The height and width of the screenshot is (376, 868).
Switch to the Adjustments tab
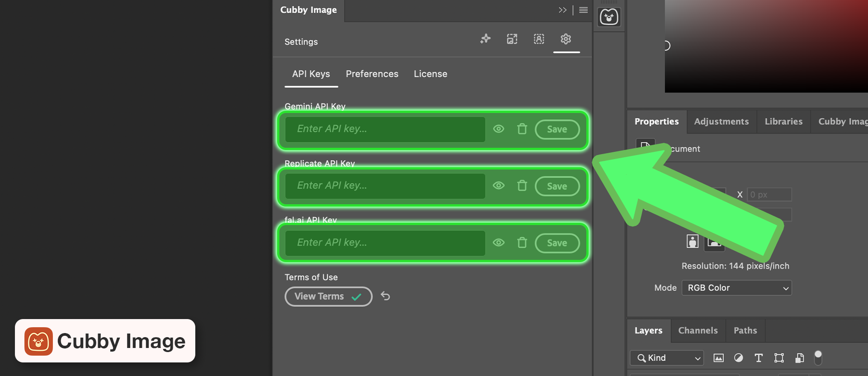click(722, 122)
